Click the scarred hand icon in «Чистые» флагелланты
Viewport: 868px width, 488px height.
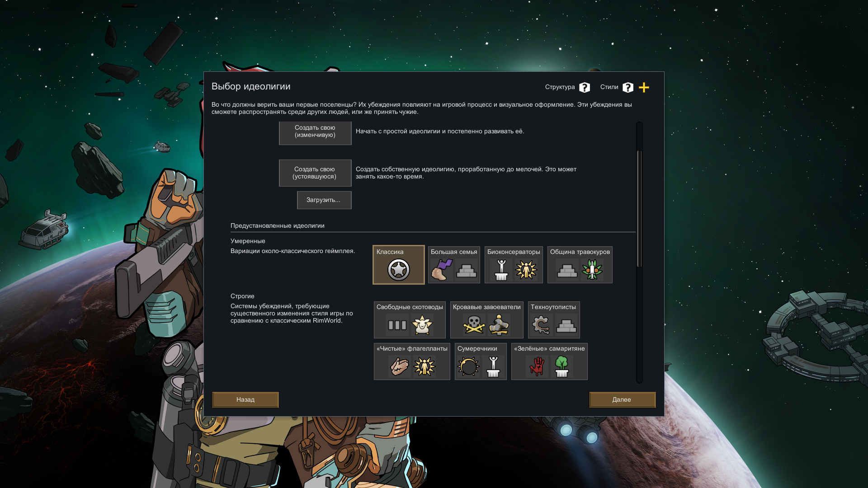[x=400, y=366]
